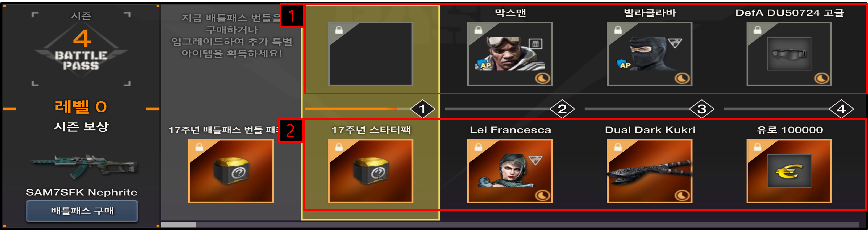Viewport: 868px width, 230px height.
Task: Open the DefA DU50724 고급 item reward
Action: pyautogui.click(x=789, y=54)
